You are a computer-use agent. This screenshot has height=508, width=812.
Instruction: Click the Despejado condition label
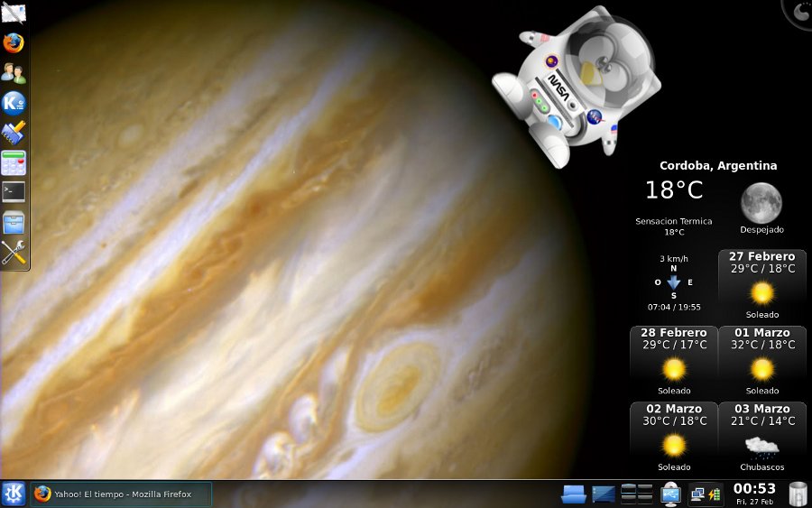click(761, 230)
